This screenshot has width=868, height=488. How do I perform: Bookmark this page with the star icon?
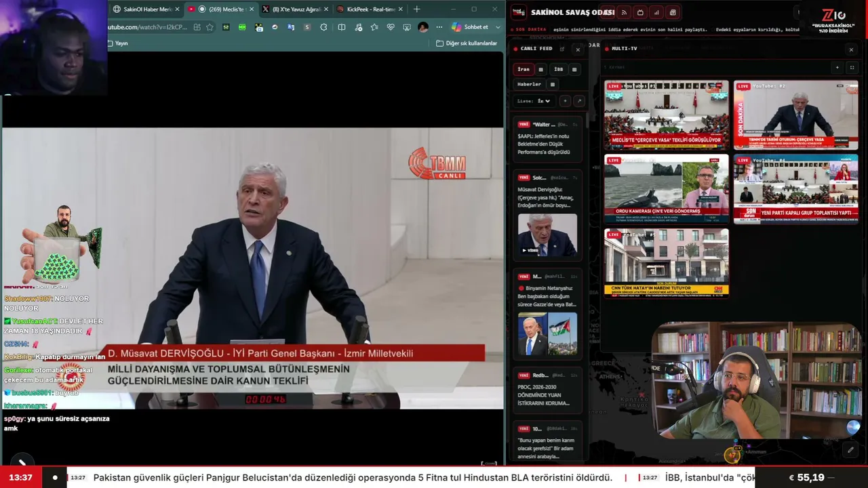pyautogui.click(x=210, y=27)
